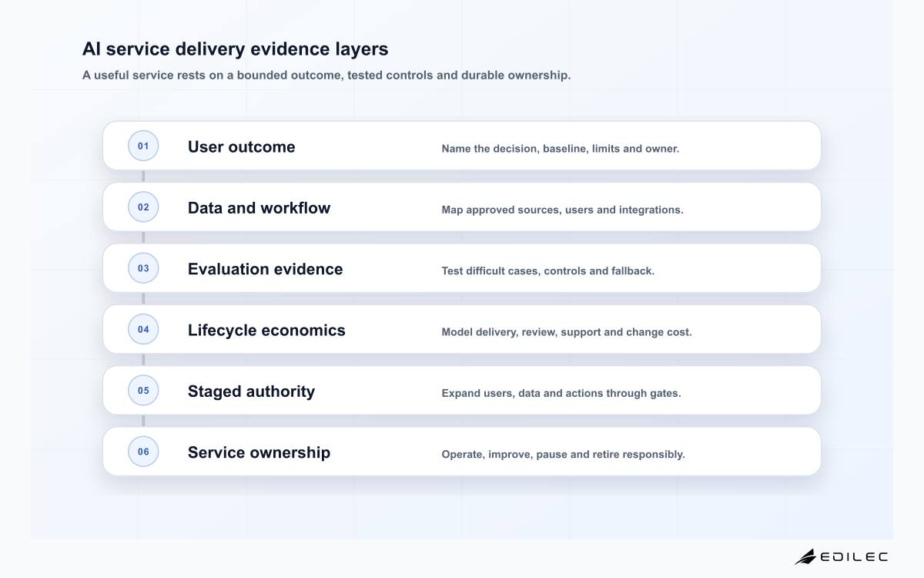
Task: Click 'Name the decision, baseline' description text
Action: pyautogui.click(x=561, y=149)
